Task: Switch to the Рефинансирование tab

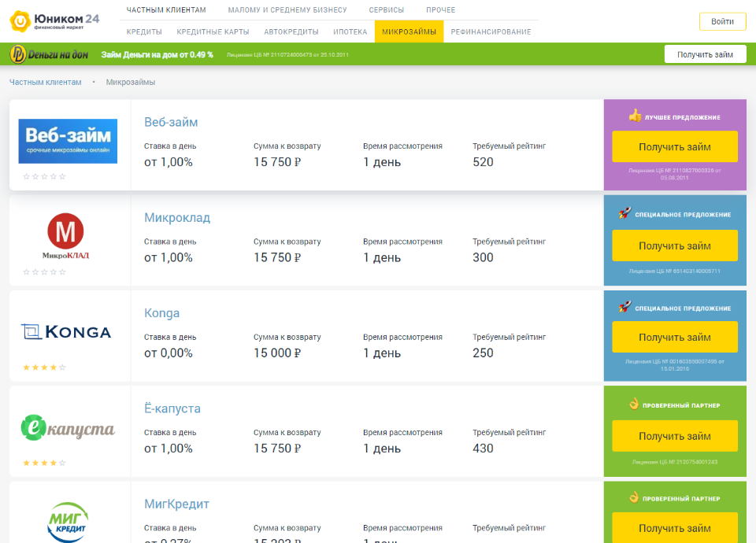Action: [491, 31]
